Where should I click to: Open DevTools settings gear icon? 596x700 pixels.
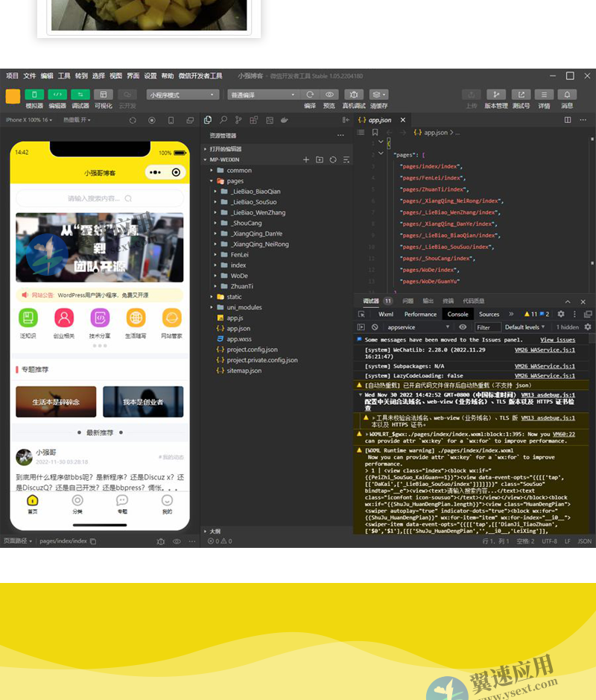pos(561,314)
